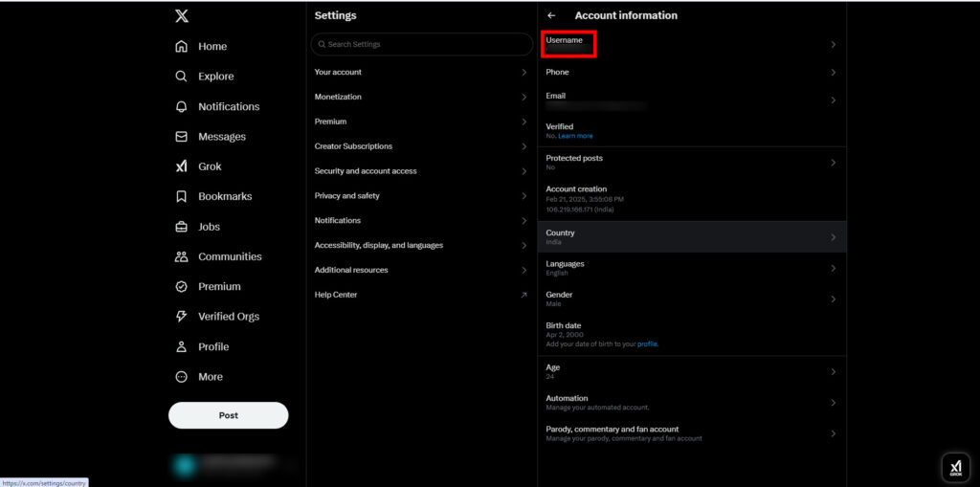Open Additional resources entry
This screenshot has height=487, width=980.
pos(421,270)
